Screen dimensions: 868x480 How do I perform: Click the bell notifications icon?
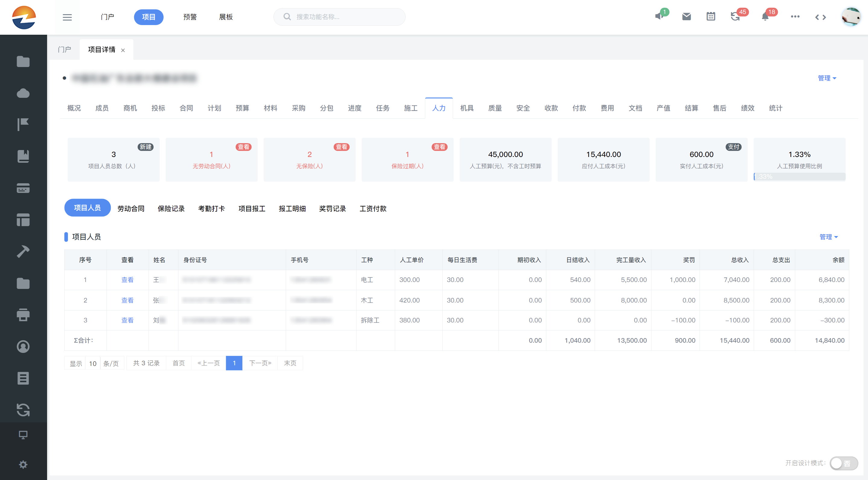click(x=765, y=17)
